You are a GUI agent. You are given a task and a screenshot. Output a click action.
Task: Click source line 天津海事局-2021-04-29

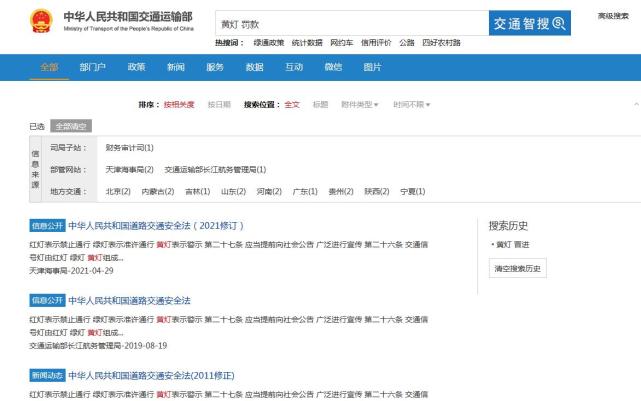(x=71, y=271)
